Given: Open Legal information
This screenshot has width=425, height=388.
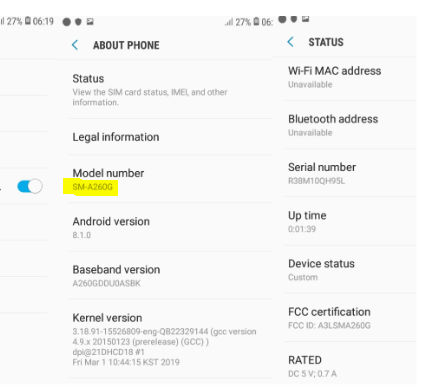Looking at the screenshot, I should click(x=170, y=137).
